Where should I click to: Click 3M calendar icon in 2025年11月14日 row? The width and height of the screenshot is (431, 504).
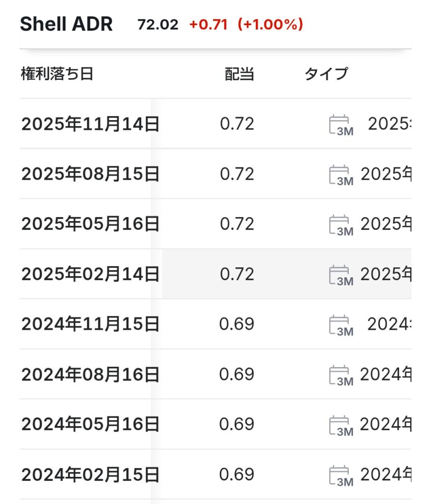click(340, 125)
